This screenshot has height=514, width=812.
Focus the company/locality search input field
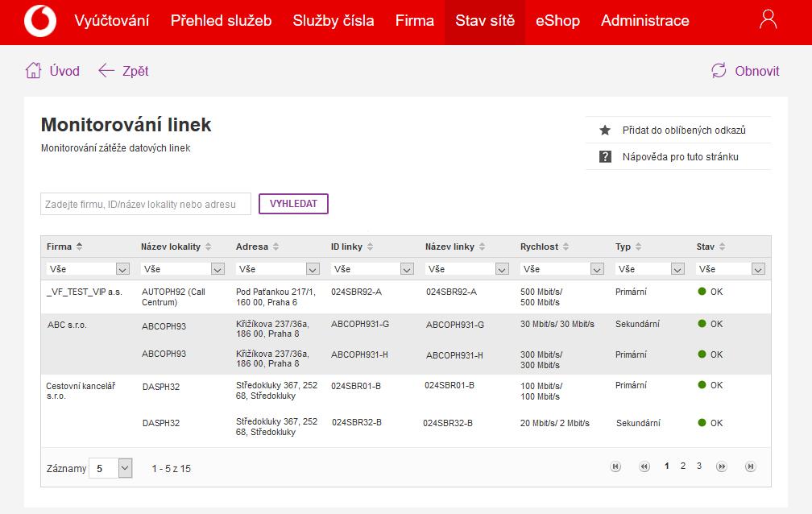[146, 204]
